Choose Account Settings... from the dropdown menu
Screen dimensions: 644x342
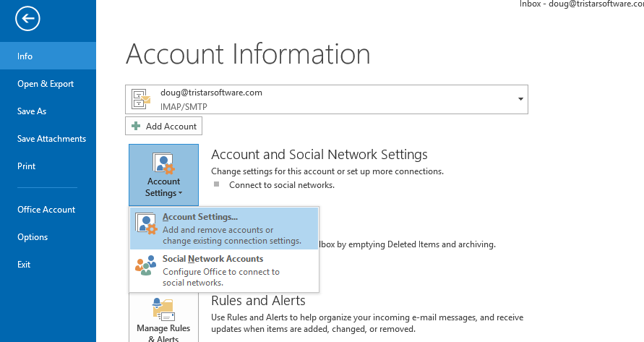coord(224,228)
